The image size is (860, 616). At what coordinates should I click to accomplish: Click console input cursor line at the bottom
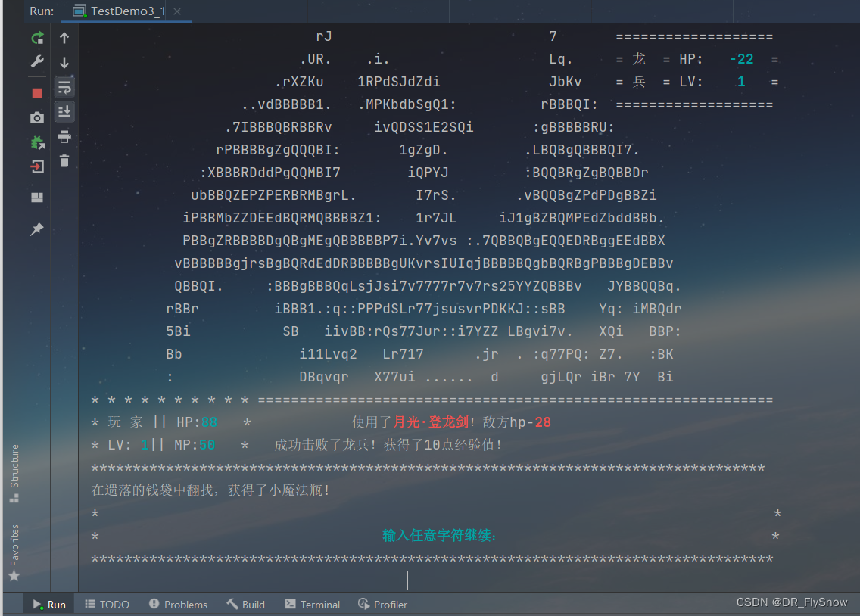tap(407, 580)
